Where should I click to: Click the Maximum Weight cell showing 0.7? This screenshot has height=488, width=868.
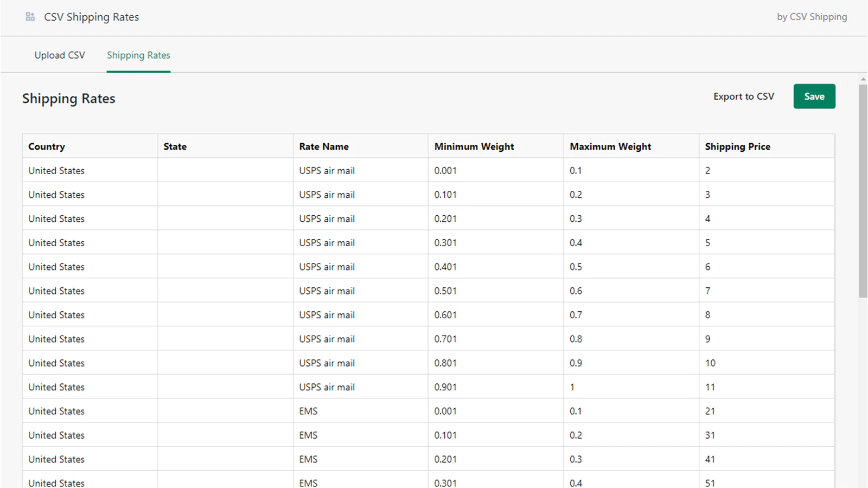[576, 315]
